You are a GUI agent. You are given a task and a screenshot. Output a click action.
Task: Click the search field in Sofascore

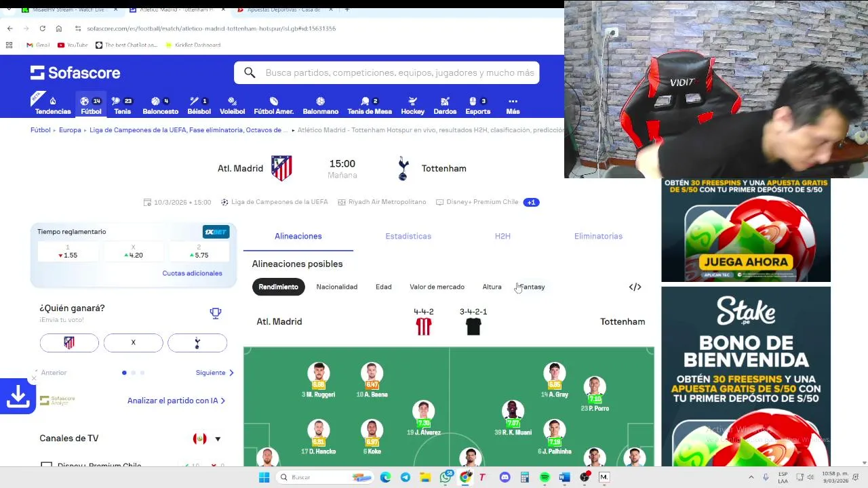387,73
